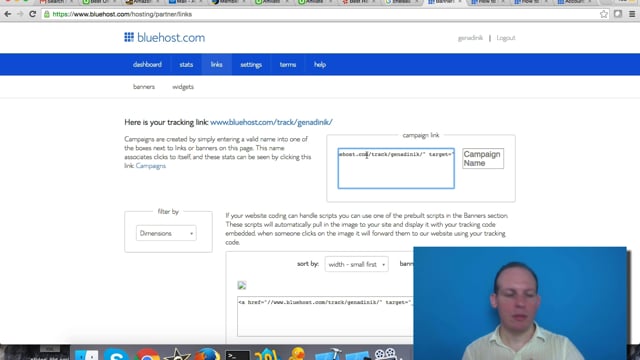Open the star-shaped app in the dock
This screenshot has width=640, height=360.
(177, 354)
